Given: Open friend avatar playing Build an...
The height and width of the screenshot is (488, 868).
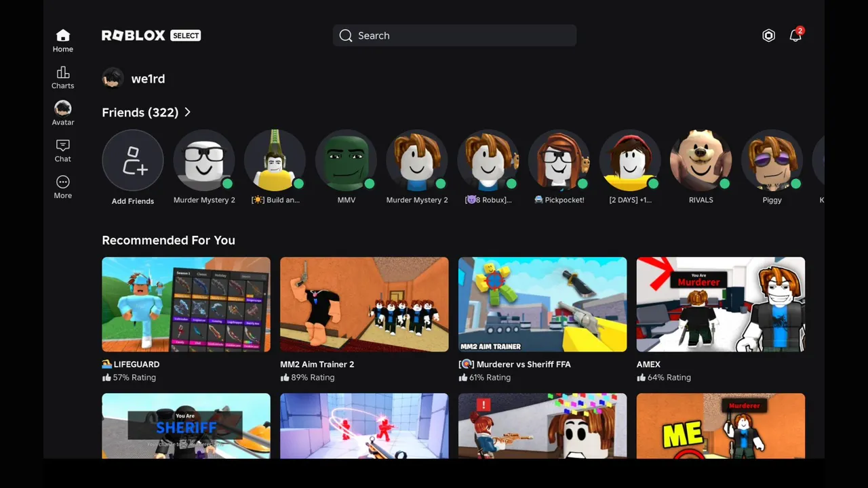Looking at the screenshot, I should coord(275,161).
